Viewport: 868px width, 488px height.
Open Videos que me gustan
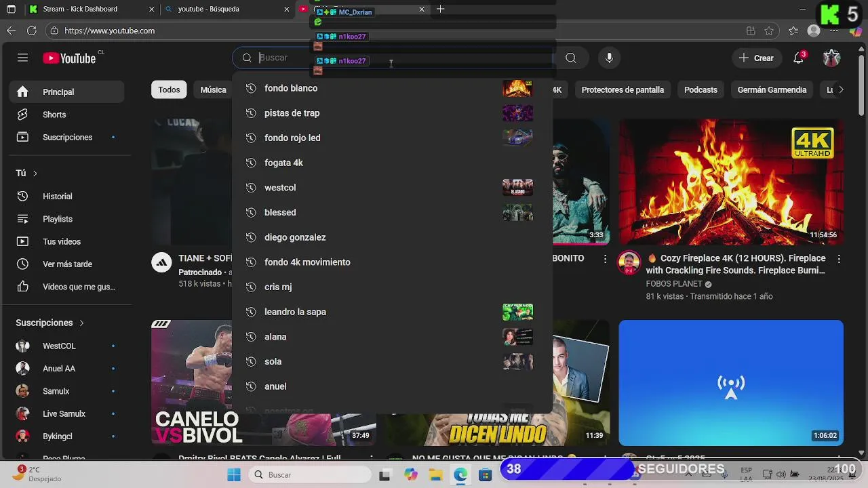pos(66,287)
